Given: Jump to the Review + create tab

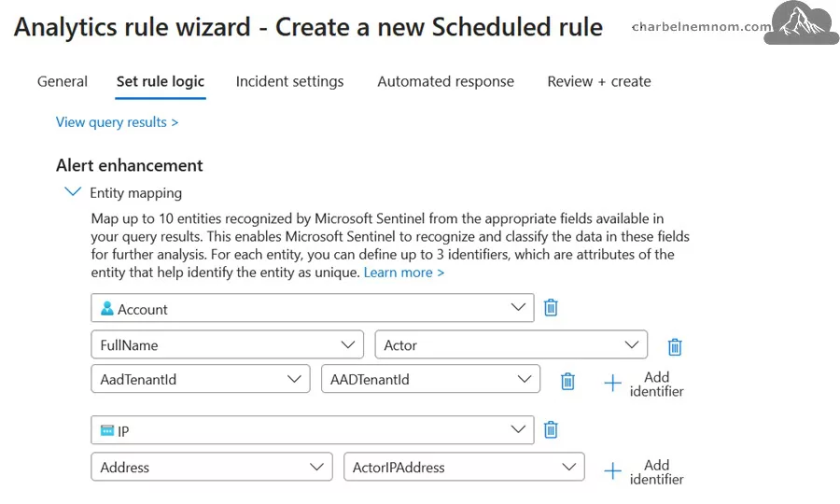Looking at the screenshot, I should (599, 81).
